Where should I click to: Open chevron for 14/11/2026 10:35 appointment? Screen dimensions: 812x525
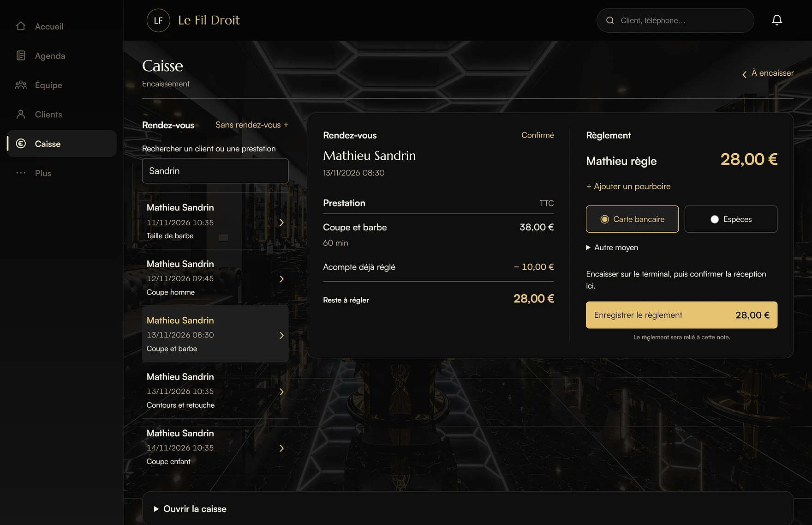(281, 448)
